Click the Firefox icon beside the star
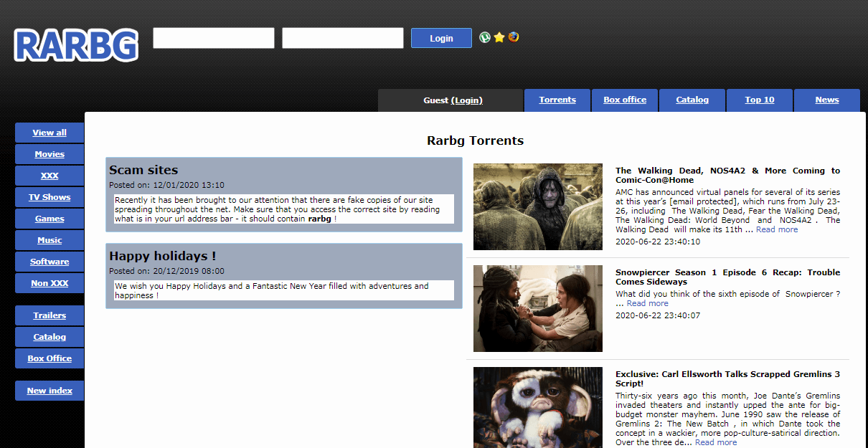This screenshot has width=868, height=448. coord(514,37)
